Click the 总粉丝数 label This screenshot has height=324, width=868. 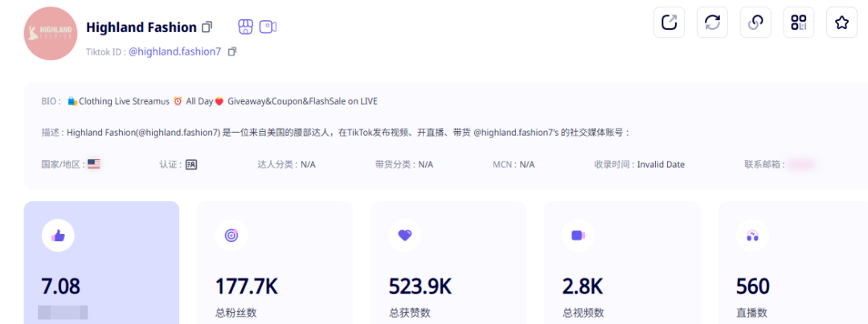click(235, 313)
